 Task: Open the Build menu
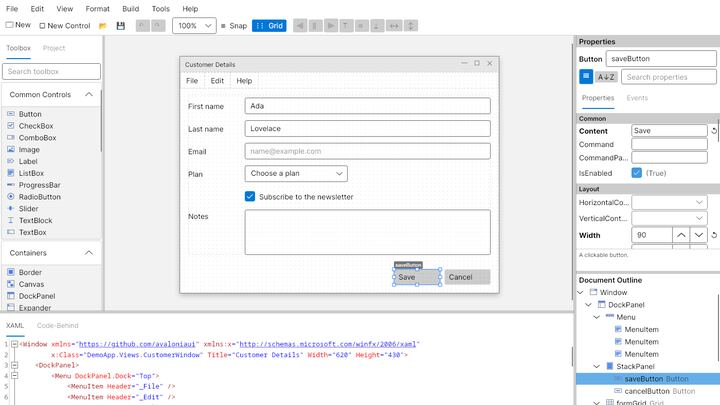click(130, 9)
